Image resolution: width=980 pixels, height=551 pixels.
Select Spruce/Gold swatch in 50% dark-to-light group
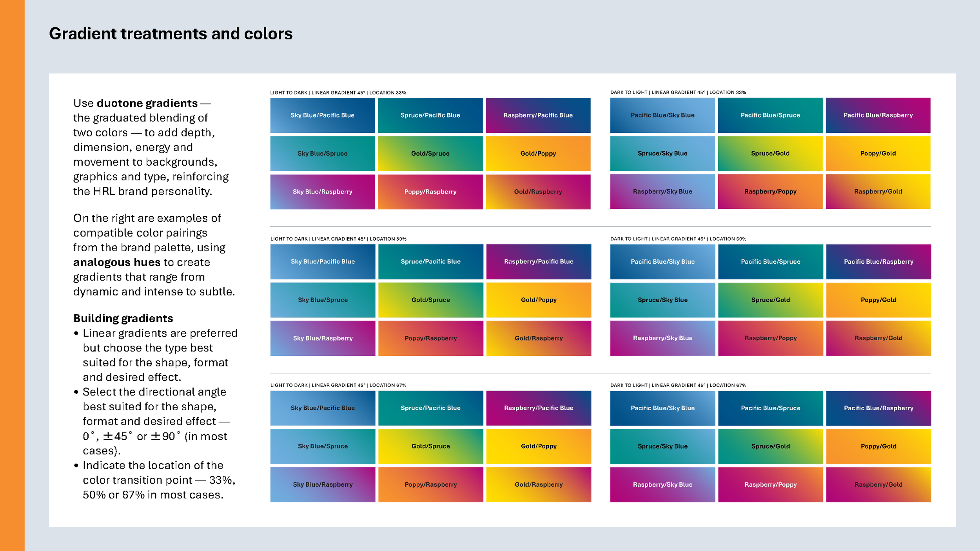770,300
